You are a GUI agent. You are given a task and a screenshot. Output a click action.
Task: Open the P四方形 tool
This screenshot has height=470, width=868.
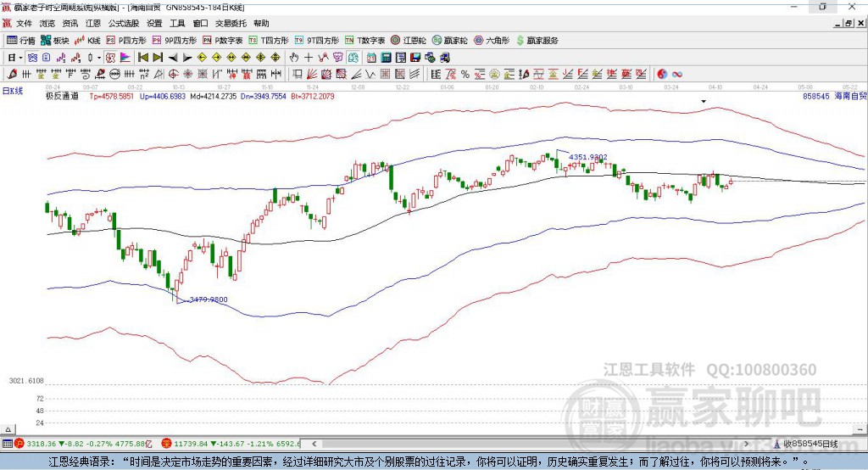pyautogui.click(x=126, y=41)
